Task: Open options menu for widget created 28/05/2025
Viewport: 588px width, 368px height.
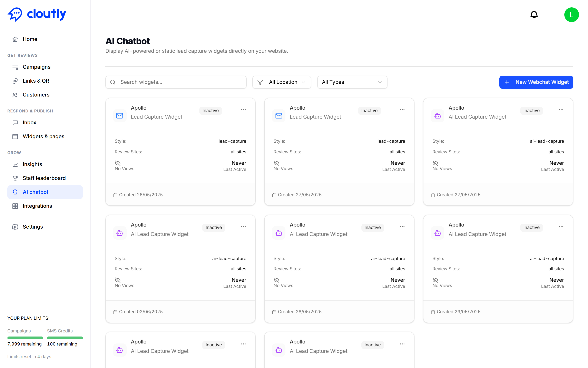Action: point(402,227)
